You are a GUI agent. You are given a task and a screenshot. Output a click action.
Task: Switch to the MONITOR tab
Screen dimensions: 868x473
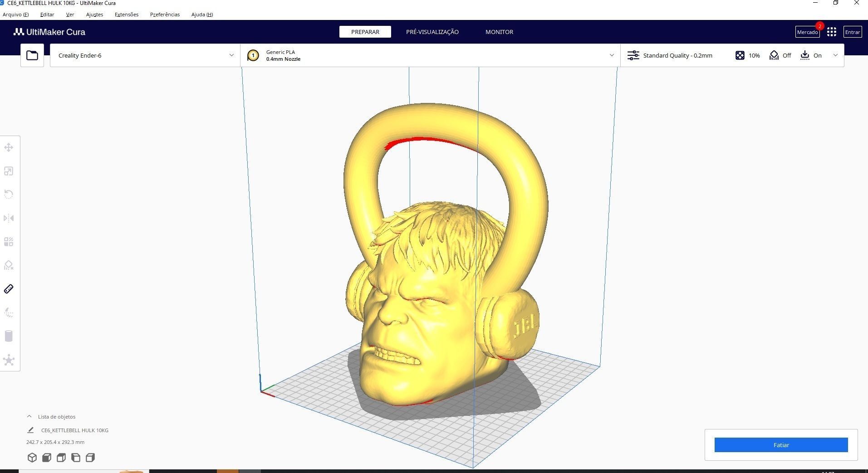pyautogui.click(x=499, y=32)
